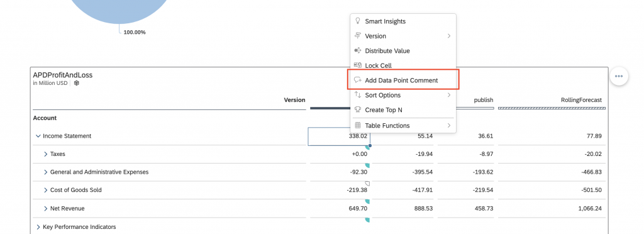Viewport: 644px width, 234px height.
Task: Expand General and Administrative Expenses row
Action: (x=45, y=172)
